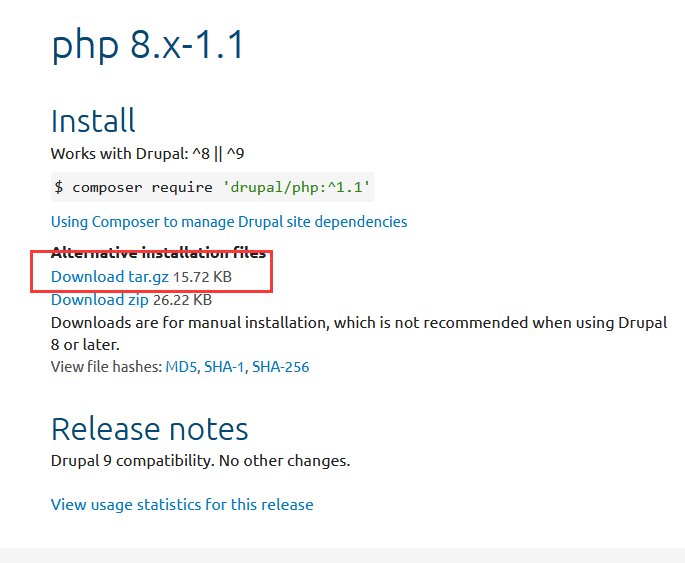Click the php 8.x-1.1 page title
This screenshot has width=685, height=563.
tap(147, 45)
